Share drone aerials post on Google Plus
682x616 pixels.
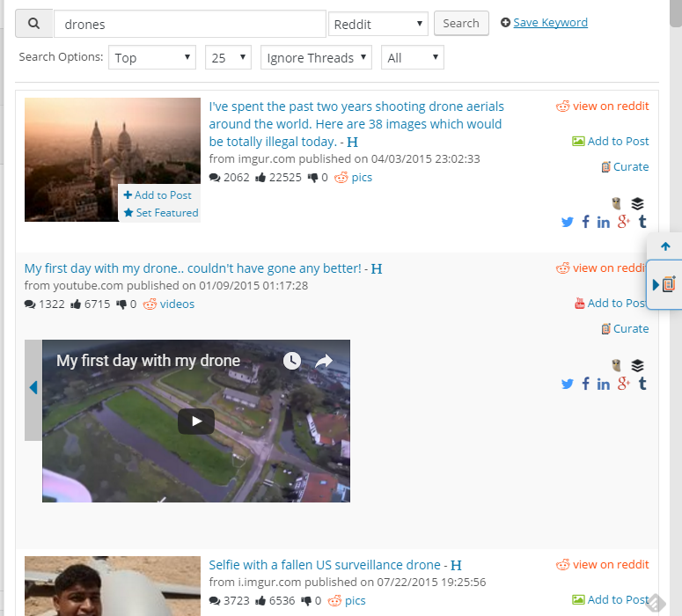pos(623,222)
